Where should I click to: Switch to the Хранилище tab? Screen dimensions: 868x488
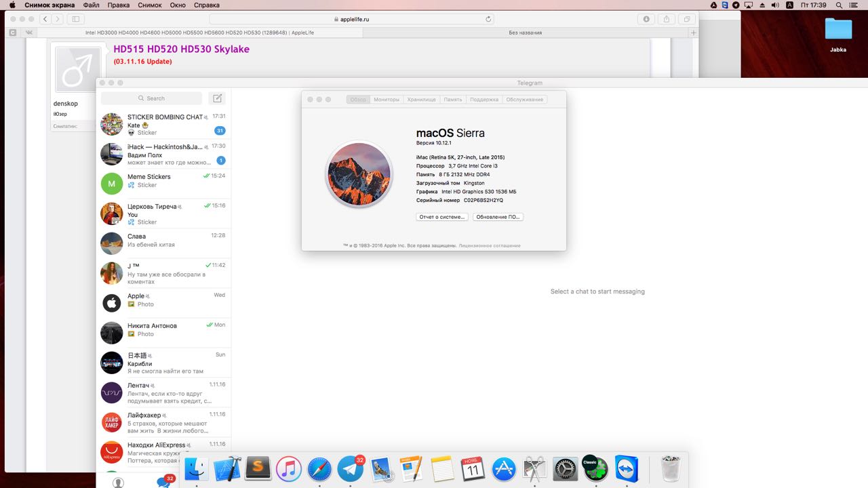pyautogui.click(x=422, y=100)
